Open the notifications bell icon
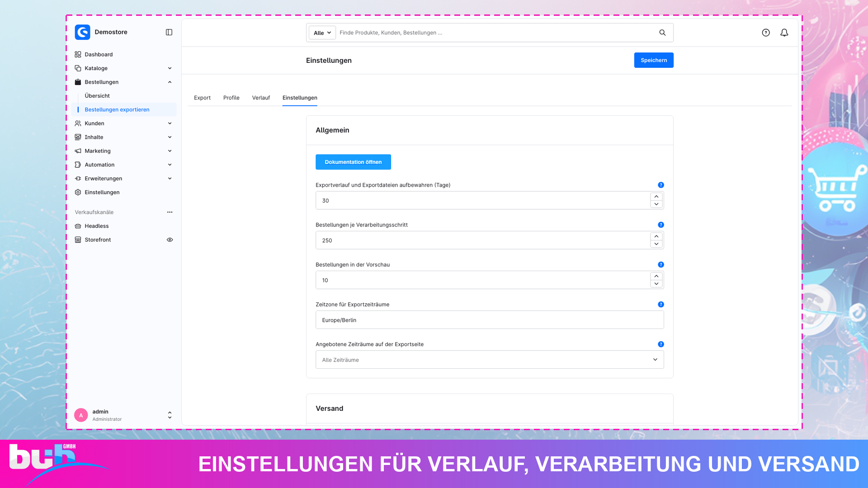The width and height of the screenshot is (868, 488). 784,33
